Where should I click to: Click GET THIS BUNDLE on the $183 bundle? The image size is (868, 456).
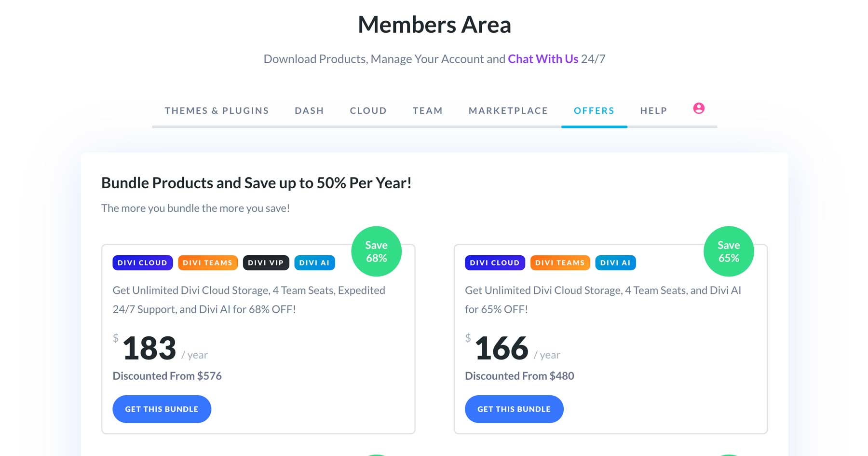162,409
